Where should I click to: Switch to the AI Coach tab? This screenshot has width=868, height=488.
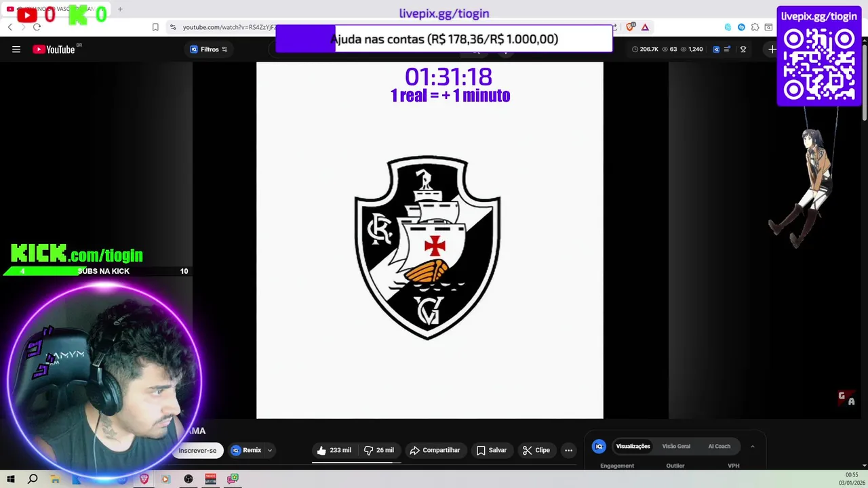click(x=719, y=446)
